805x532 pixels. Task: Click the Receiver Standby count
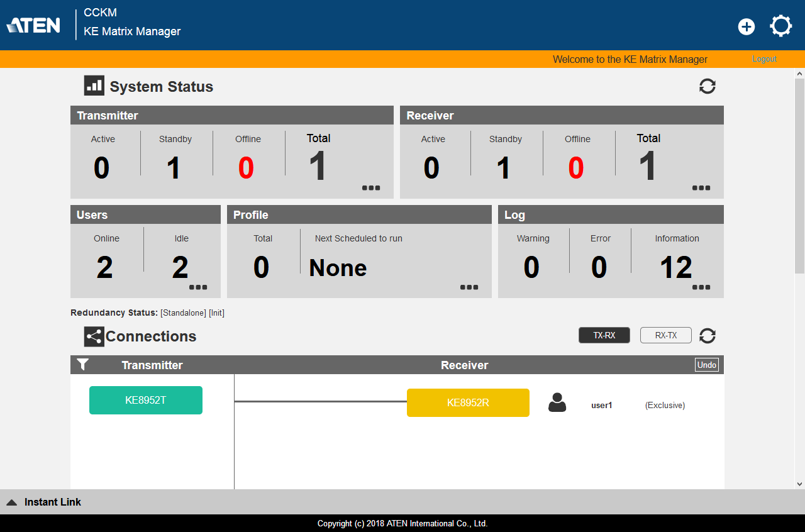tap(503, 168)
